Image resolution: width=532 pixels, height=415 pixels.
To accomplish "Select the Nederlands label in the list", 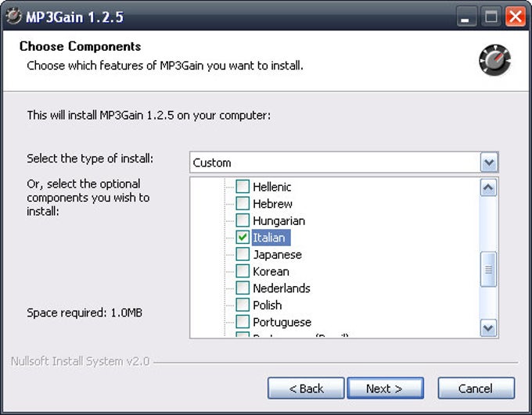I will click(x=282, y=288).
